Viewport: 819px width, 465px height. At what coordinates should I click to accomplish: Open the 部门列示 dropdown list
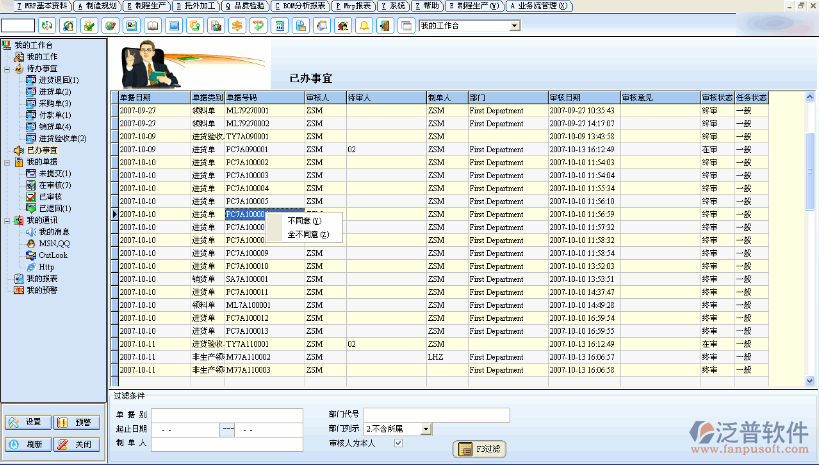[426, 429]
